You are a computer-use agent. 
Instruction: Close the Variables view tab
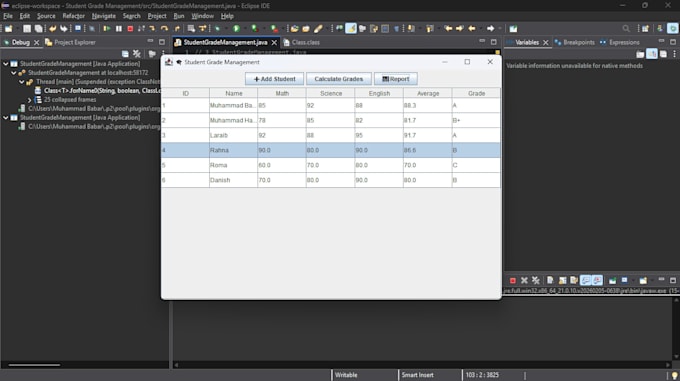[546, 42]
